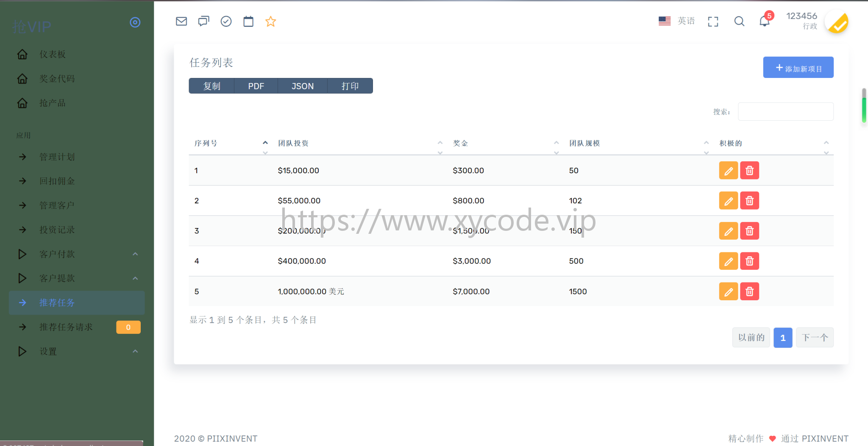The width and height of the screenshot is (868, 446).
Task: Click the user avatar image
Action: click(x=837, y=22)
